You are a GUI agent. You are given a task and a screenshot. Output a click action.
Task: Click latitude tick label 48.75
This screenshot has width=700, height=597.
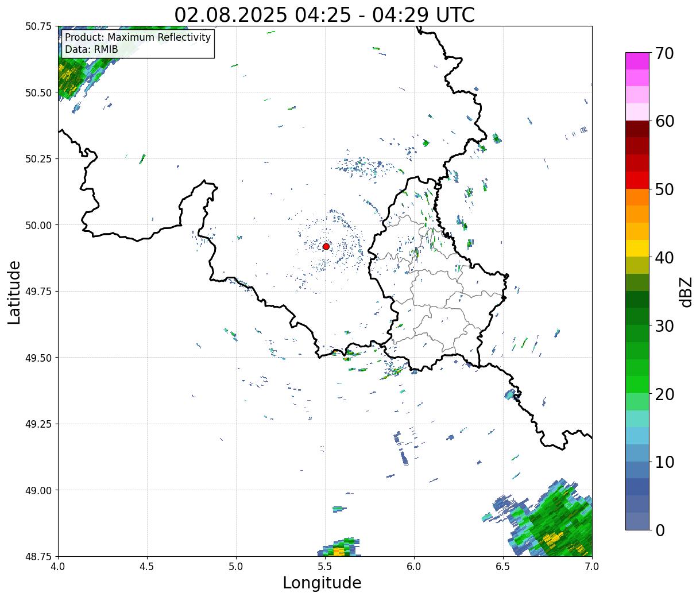pyautogui.click(x=39, y=556)
